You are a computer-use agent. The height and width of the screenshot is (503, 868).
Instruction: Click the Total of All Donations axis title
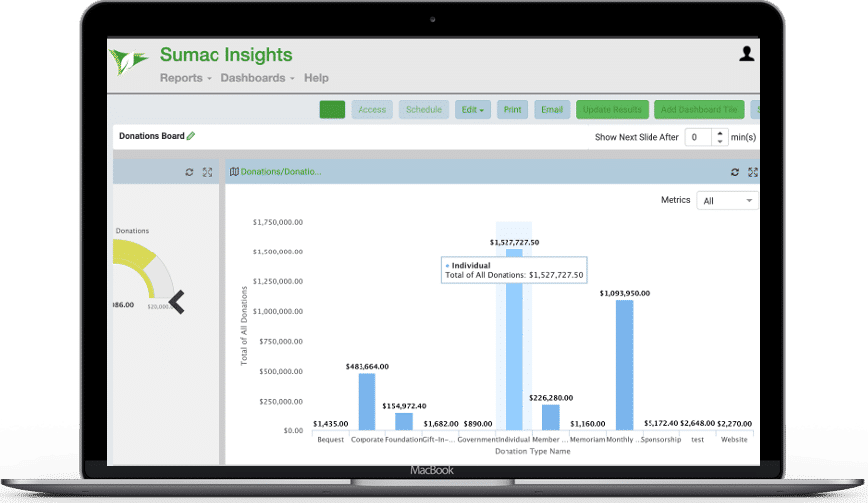click(x=244, y=326)
